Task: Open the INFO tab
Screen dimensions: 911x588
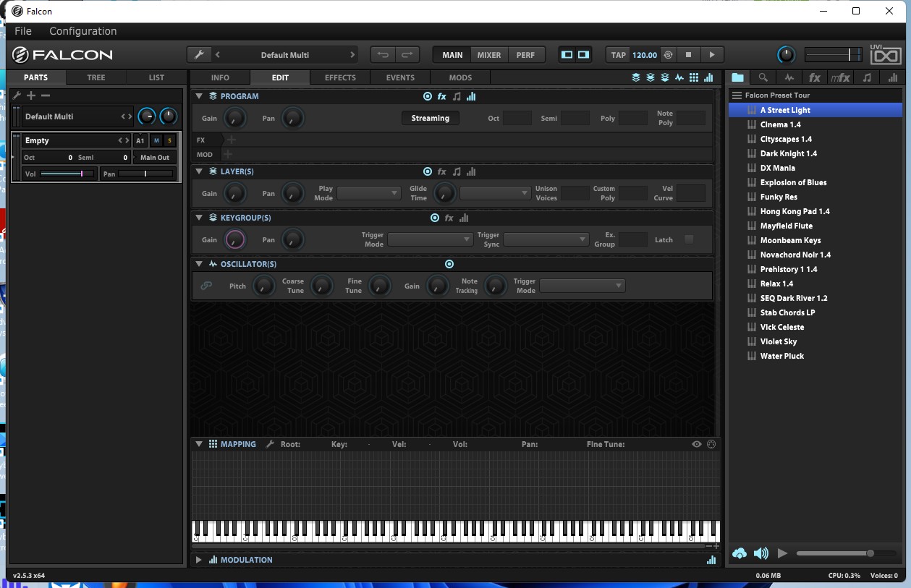Action: tap(220, 77)
